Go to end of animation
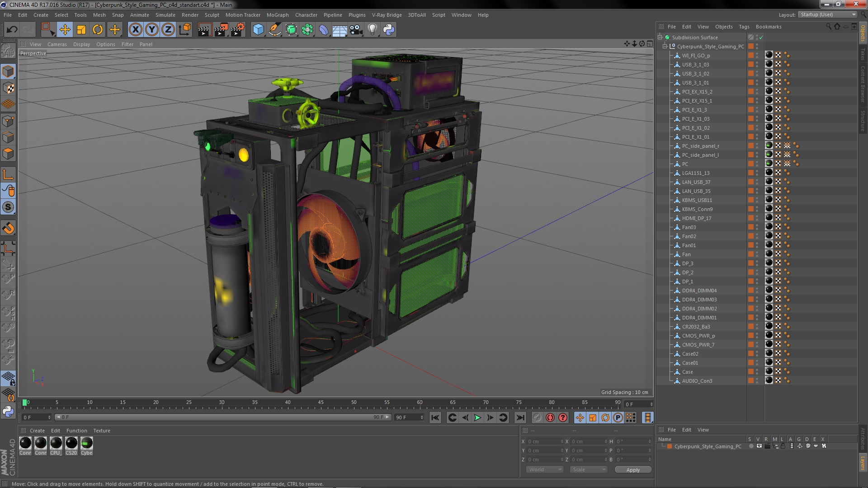The image size is (868, 488). pyautogui.click(x=520, y=418)
